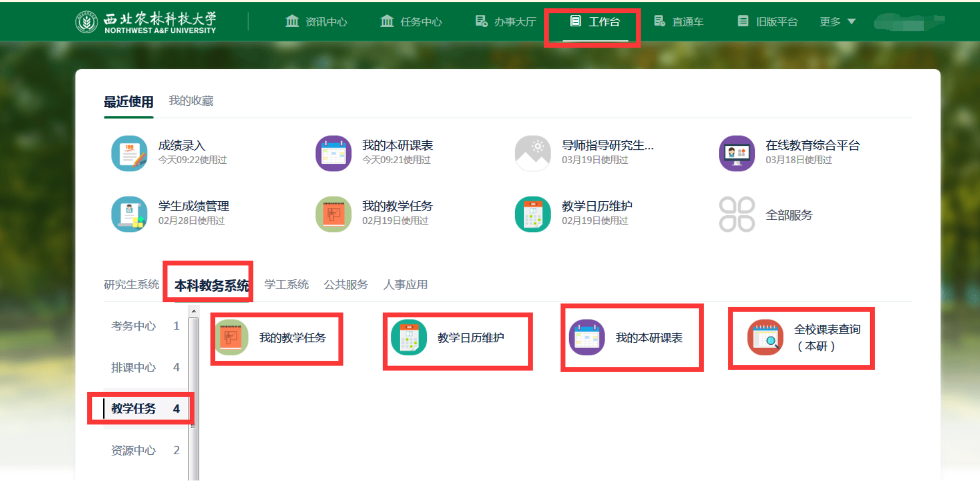Expand the 更多 dropdown menu
The width and height of the screenshot is (980, 481).
837,22
